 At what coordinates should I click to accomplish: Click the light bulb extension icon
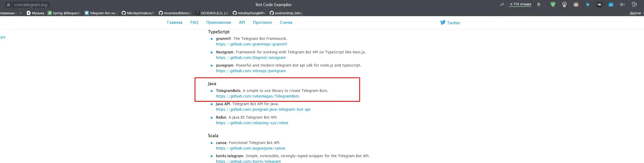click(x=564, y=4)
